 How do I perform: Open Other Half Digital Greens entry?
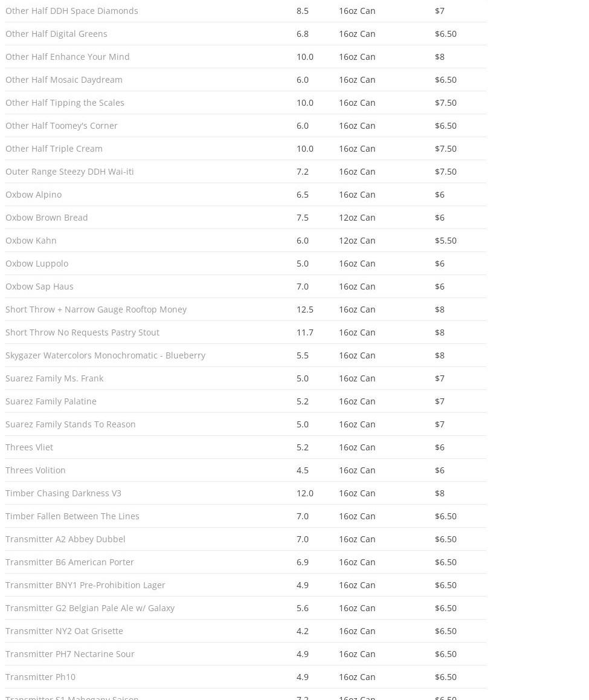[x=56, y=34]
